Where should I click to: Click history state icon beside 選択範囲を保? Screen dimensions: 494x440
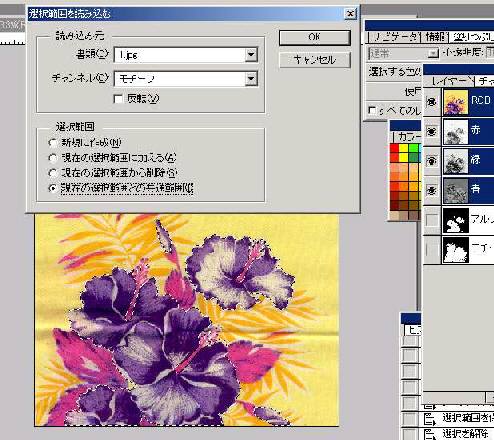(x=429, y=418)
